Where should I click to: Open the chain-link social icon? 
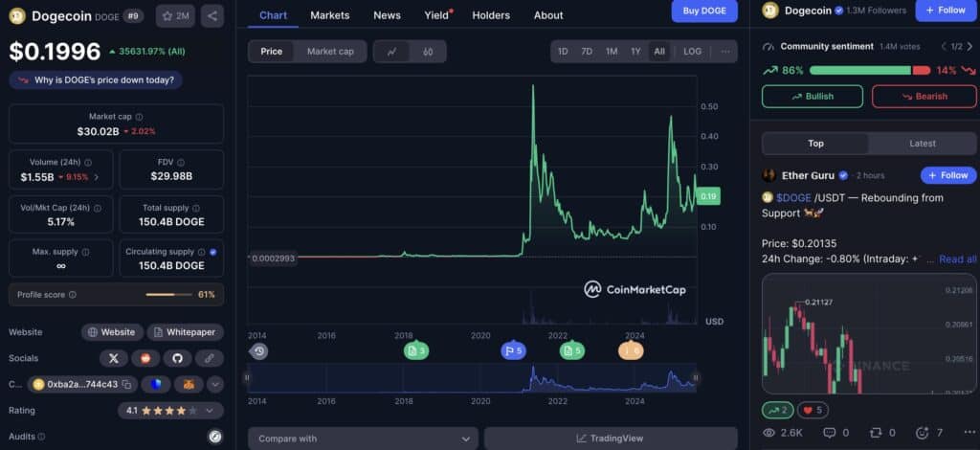click(210, 358)
